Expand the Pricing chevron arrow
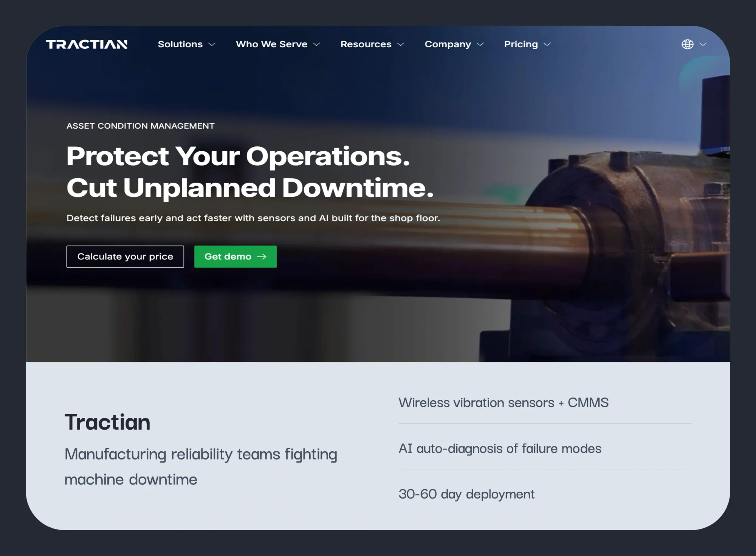 click(x=547, y=44)
